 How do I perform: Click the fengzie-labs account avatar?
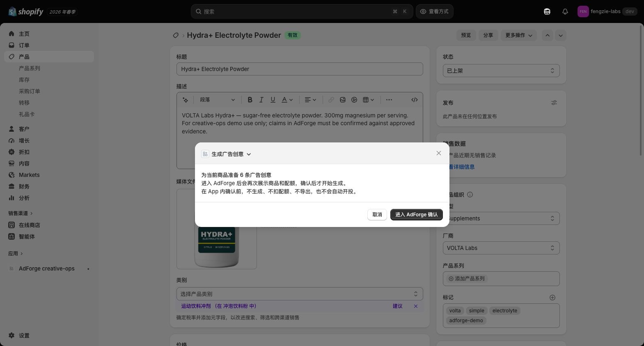(x=583, y=11)
